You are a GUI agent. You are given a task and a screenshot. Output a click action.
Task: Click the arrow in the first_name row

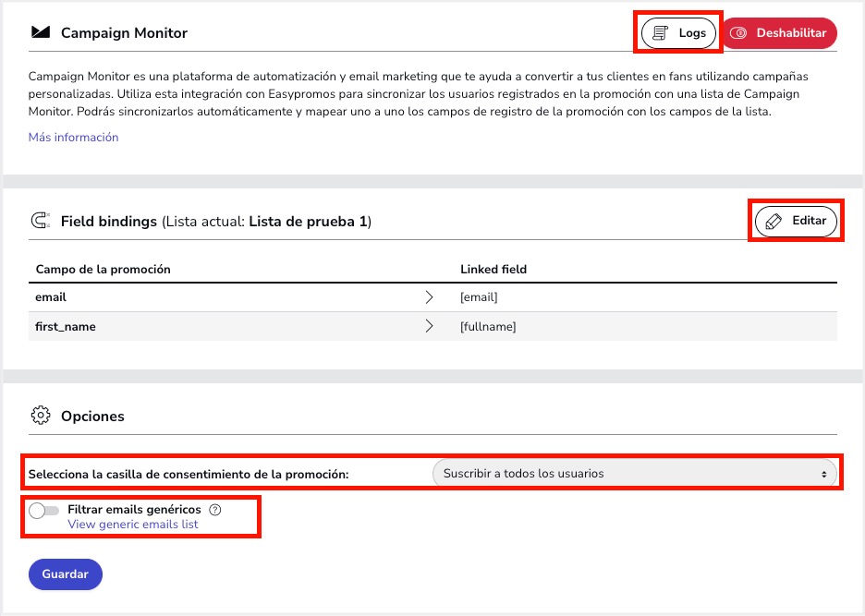(x=429, y=326)
